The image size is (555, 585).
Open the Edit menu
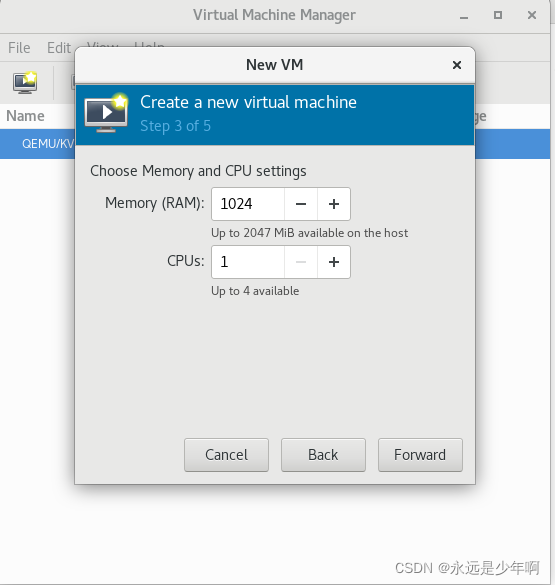tap(59, 48)
